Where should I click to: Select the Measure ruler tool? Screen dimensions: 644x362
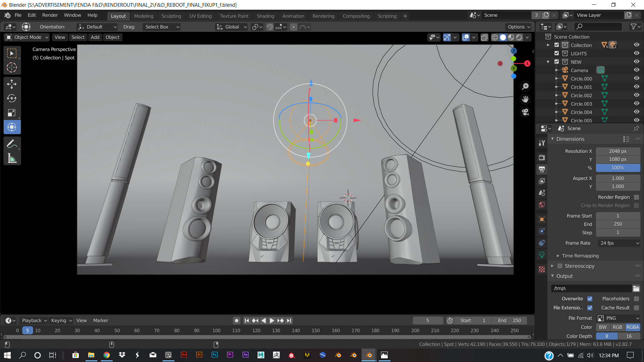click(x=12, y=159)
